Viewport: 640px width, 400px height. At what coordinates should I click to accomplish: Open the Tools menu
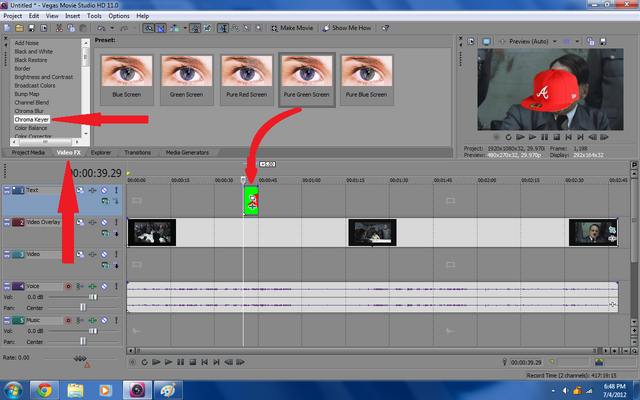(x=94, y=16)
